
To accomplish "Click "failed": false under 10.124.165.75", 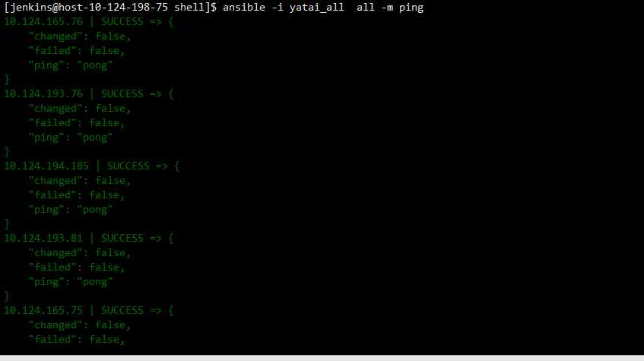I will [x=76, y=340].
